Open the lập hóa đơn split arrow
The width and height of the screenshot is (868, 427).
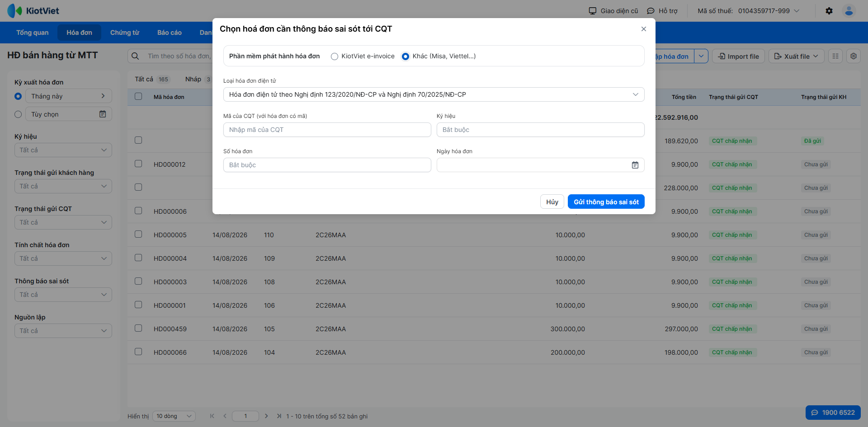tap(701, 56)
